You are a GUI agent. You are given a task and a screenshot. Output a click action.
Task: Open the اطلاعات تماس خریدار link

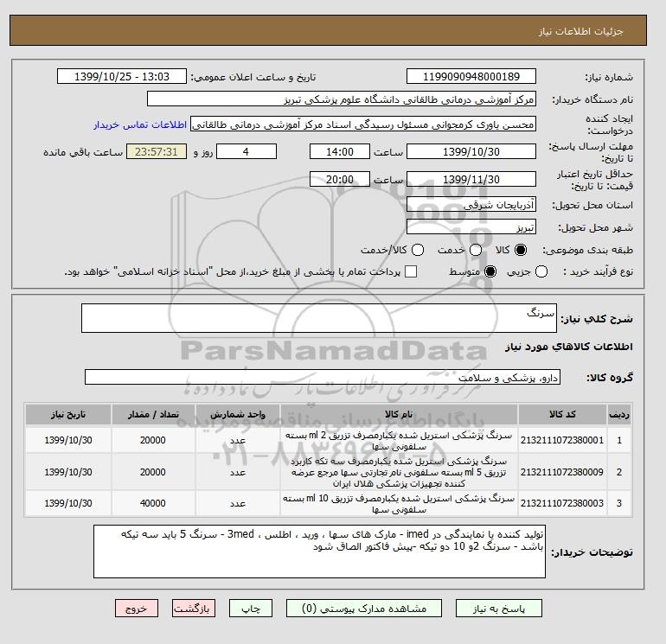tap(140, 124)
